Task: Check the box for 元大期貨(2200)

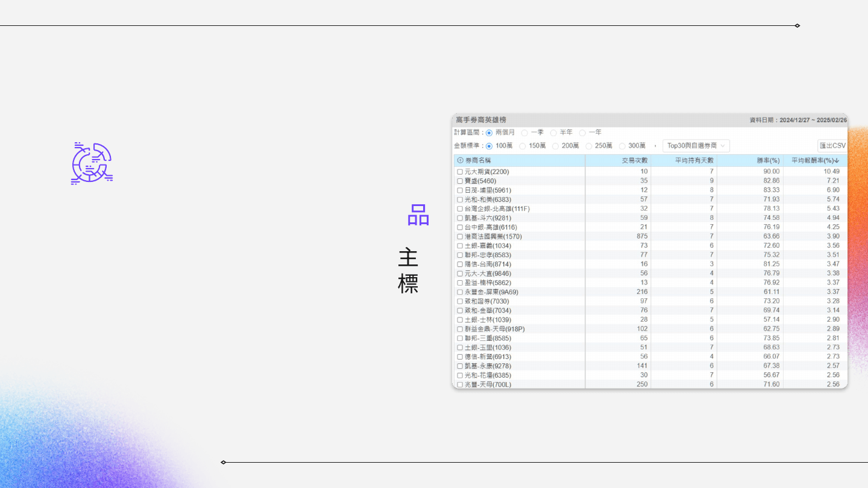Action: point(460,172)
